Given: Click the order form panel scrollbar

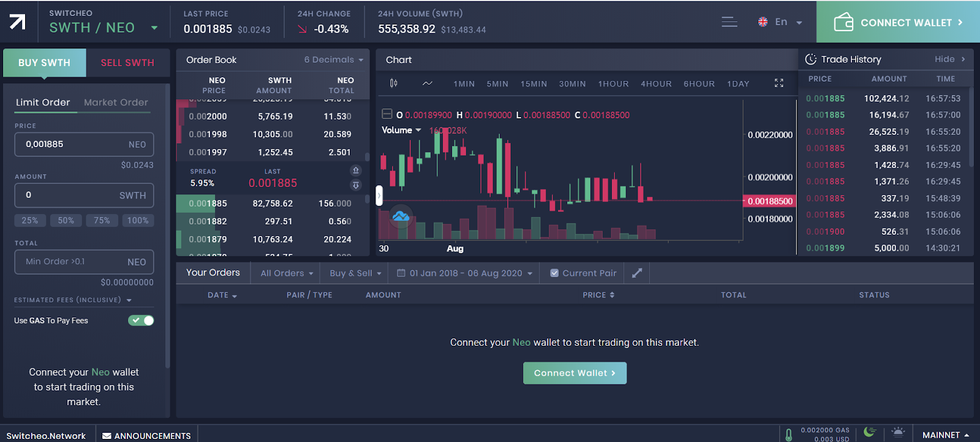Looking at the screenshot, I should pyautogui.click(x=167, y=227).
